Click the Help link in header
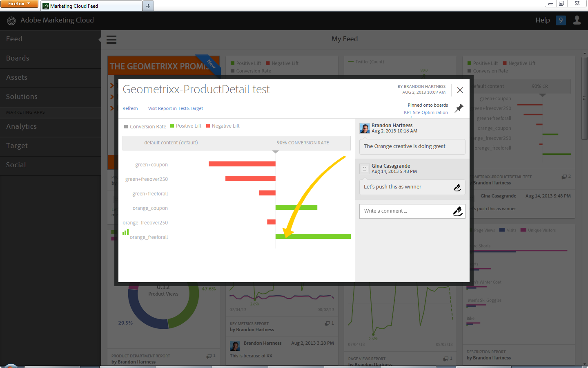This screenshot has height=368, width=588. click(x=543, y=20)
